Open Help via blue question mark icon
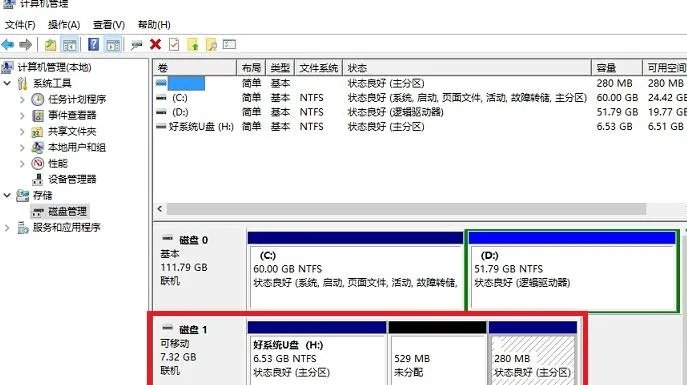The height and width of the screenshot is (385, 687). [x=93, y=44]
